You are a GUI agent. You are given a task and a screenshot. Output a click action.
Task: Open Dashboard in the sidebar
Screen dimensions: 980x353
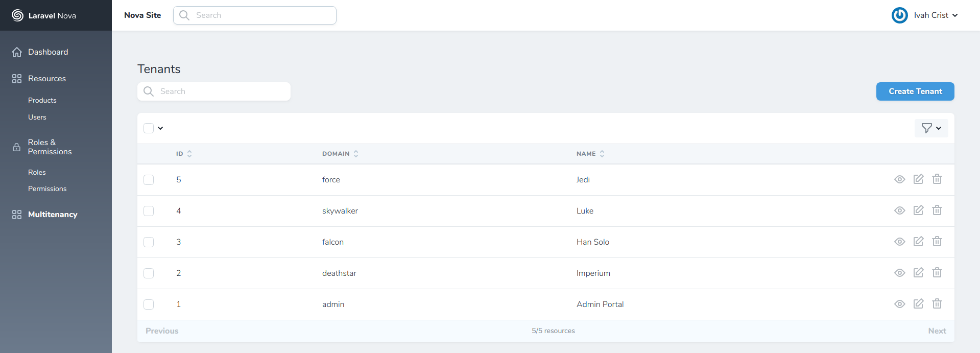pyautogui.click(x=48, y=52)
